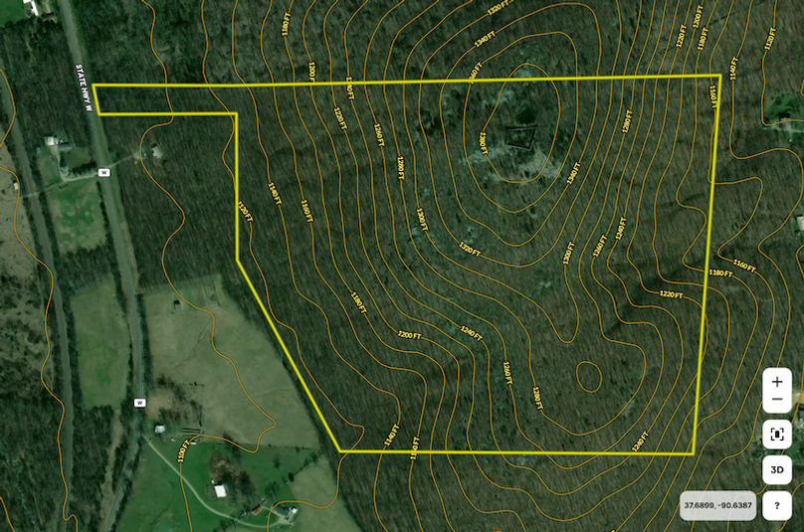Click the 1160 FT label outside east boundary
The height and width of the screenshot is (532, 804).
pyautogui.click(x=744, y=266)
